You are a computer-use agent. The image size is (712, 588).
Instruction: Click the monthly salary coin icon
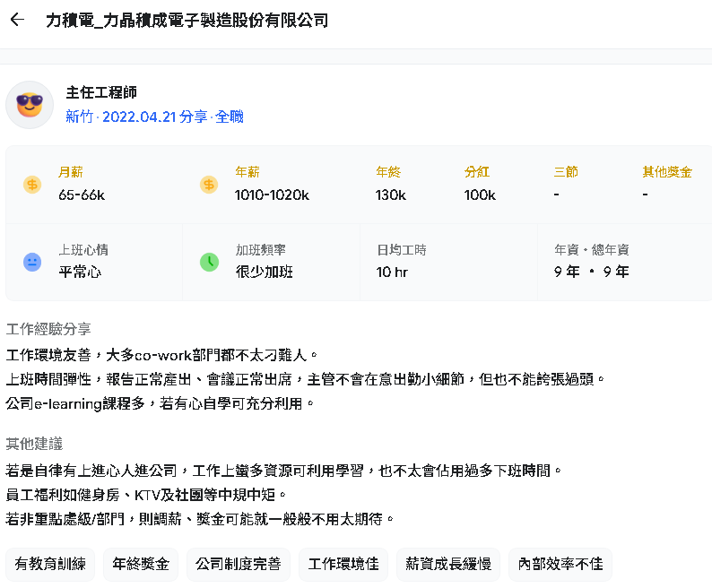32,185
